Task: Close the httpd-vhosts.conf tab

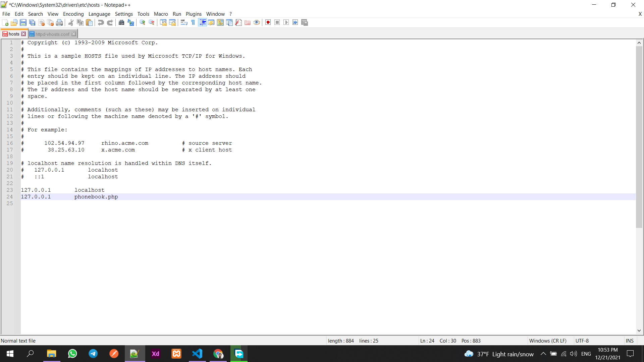Action: point(74,34)
